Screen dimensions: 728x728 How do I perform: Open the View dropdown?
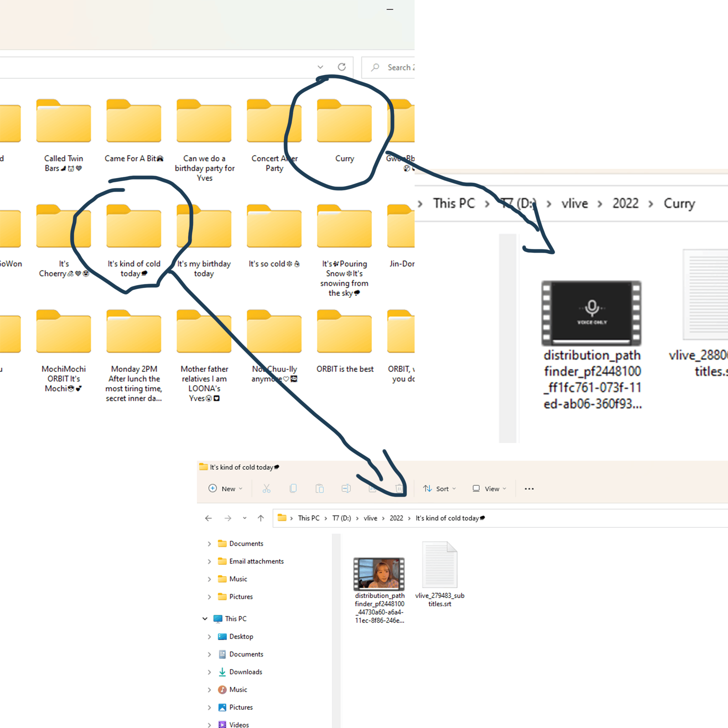[489, 489]
